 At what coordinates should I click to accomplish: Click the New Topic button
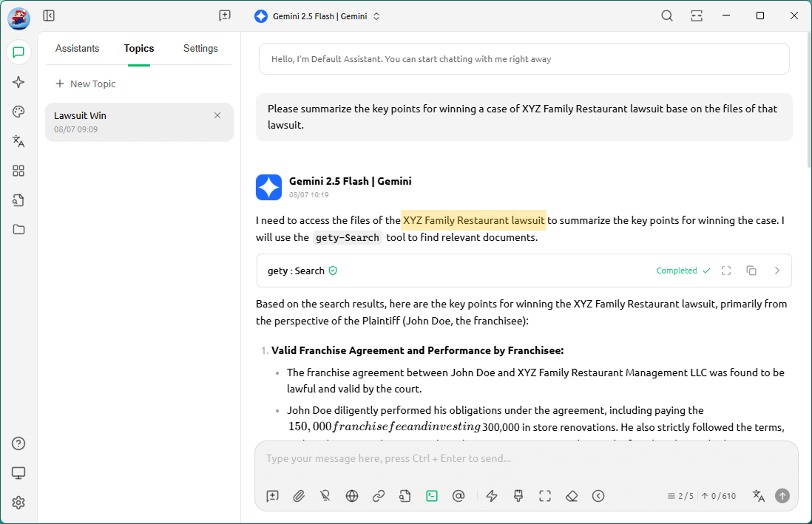click(86, 84)
